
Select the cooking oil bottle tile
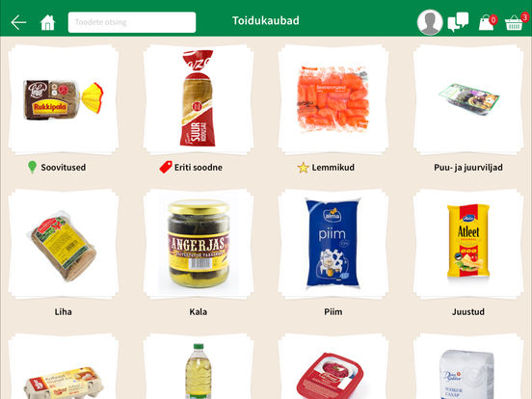[x=199, y=366]
